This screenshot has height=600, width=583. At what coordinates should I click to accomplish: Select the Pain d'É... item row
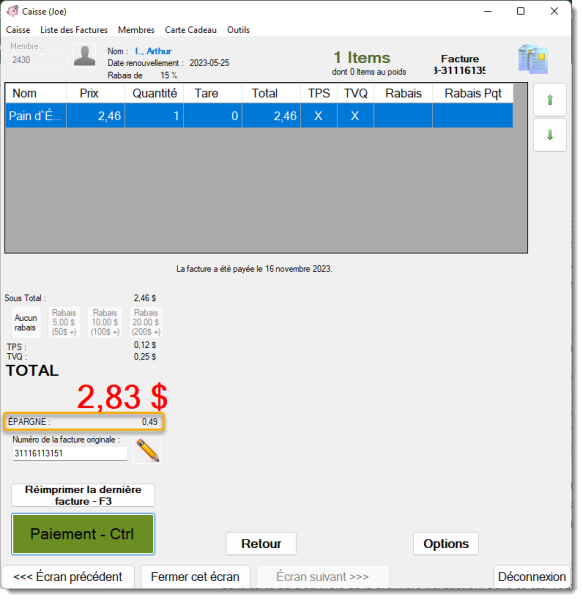click(x=259, y=116)
